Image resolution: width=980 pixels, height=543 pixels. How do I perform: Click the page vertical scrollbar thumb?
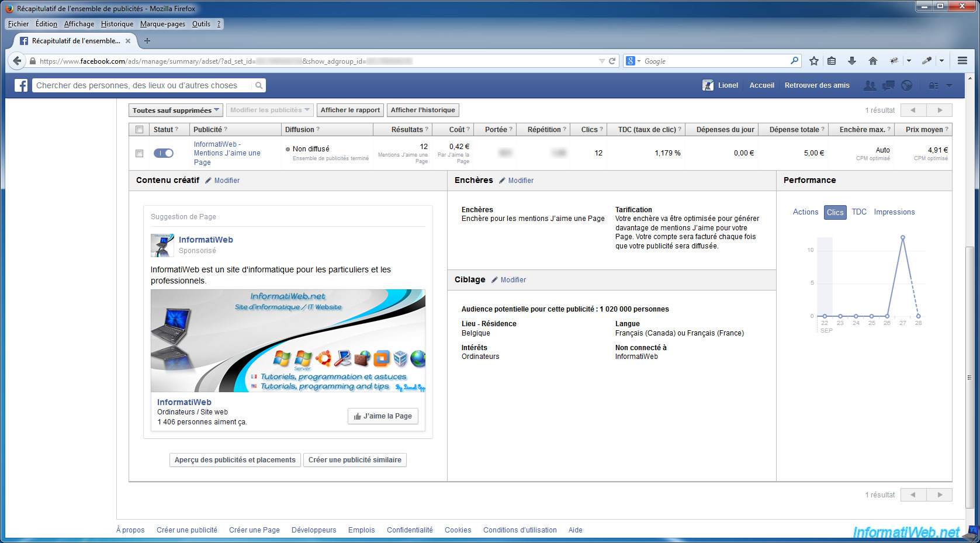pyautogui.click(x=970, y=377)
